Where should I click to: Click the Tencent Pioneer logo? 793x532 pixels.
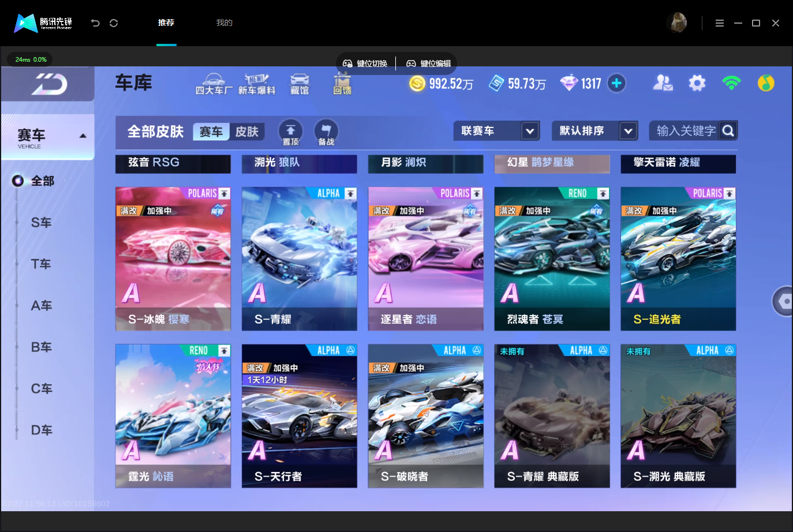43,23
